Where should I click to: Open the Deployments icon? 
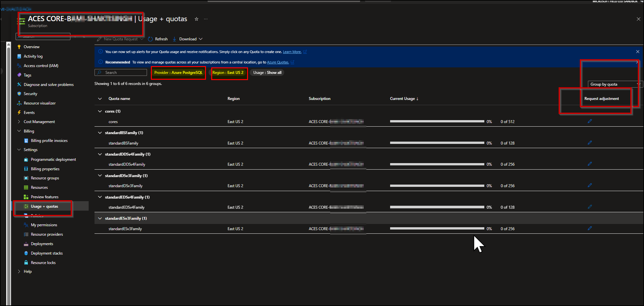pyautogui.click(x=26, y=244)
